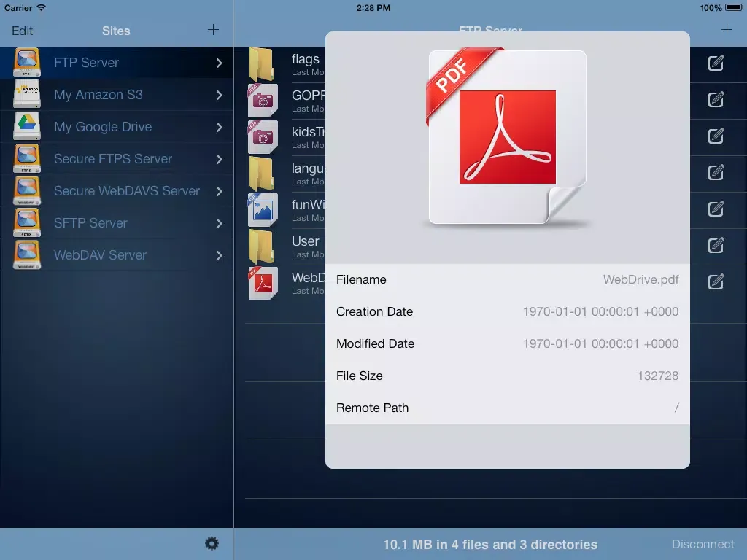This screenshot has height=560, width=747.
Task: Select the Creation Date row label
Action: click(x=374, y=311)
